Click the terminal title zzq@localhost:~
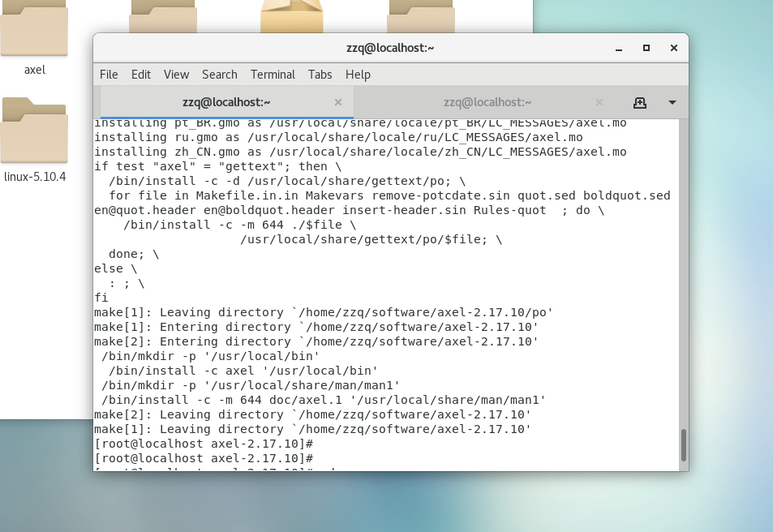The image size is (773, 532). tap(390, 48)
